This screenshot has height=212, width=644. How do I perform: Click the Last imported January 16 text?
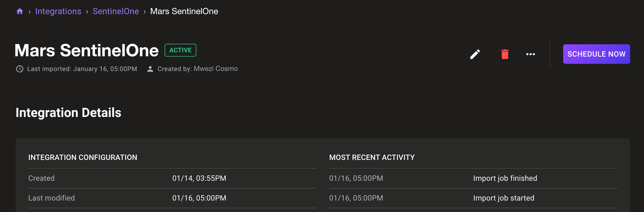(82, 69)
